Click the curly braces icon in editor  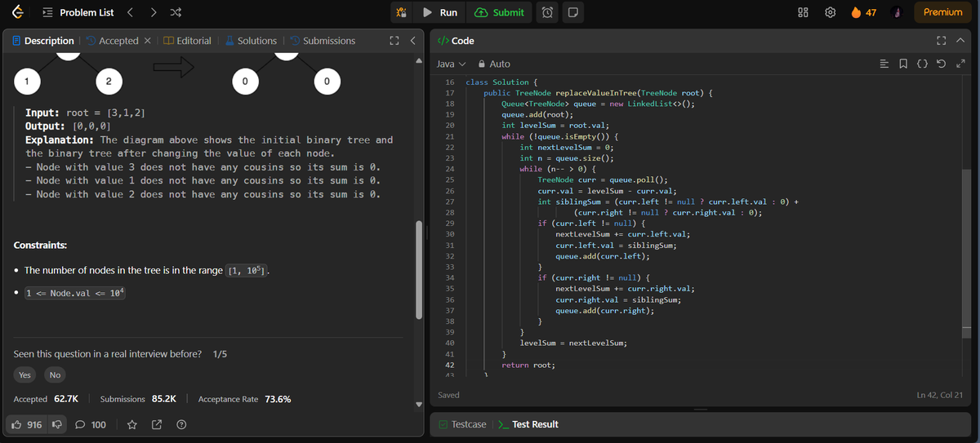923,64
